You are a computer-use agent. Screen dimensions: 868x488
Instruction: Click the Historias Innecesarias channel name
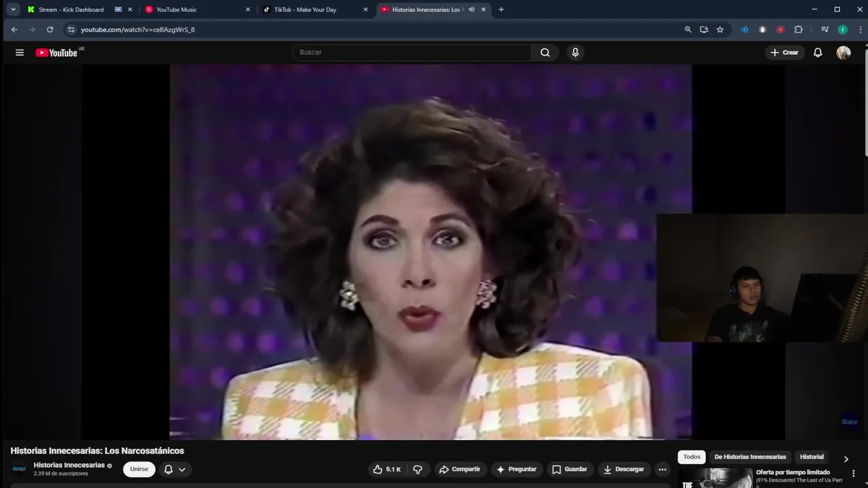69,465
